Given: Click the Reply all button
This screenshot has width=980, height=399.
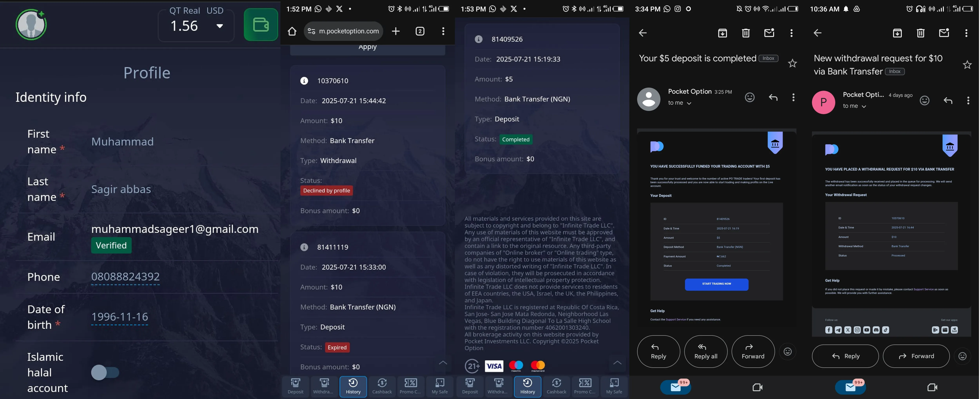Looking at the screenshot, I should tap(706, 351).
